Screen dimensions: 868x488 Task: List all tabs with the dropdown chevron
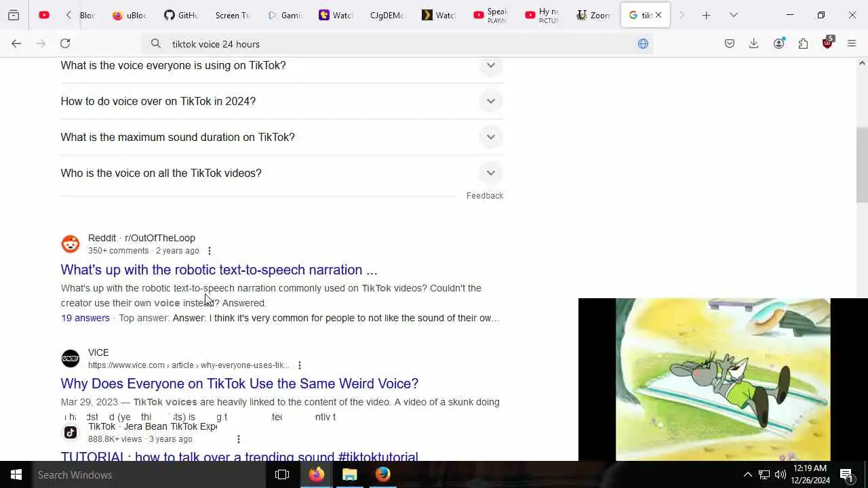click(733, 15)
